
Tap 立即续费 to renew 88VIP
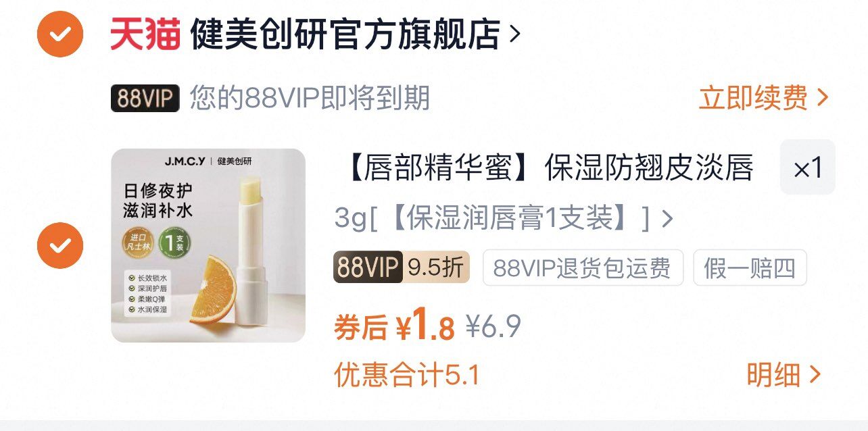tap(754, 99)
